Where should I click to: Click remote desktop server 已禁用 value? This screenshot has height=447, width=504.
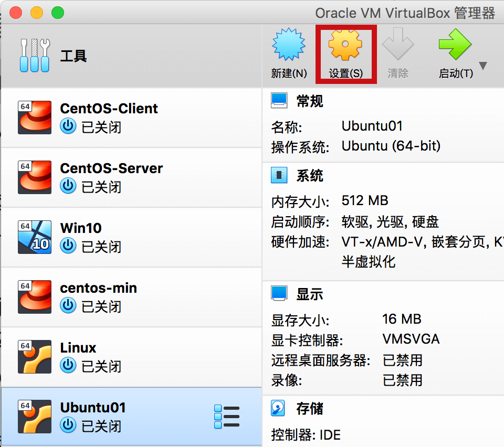tap(402, 360)
